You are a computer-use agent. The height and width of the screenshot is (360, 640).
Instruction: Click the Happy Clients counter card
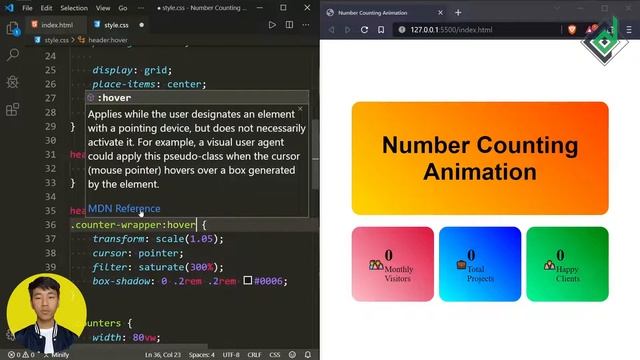click(567, 264)
